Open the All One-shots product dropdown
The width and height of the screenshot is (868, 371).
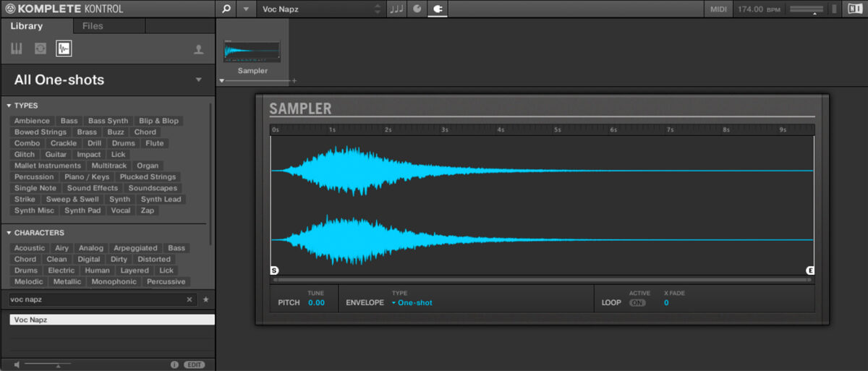(x=107, y=80)
